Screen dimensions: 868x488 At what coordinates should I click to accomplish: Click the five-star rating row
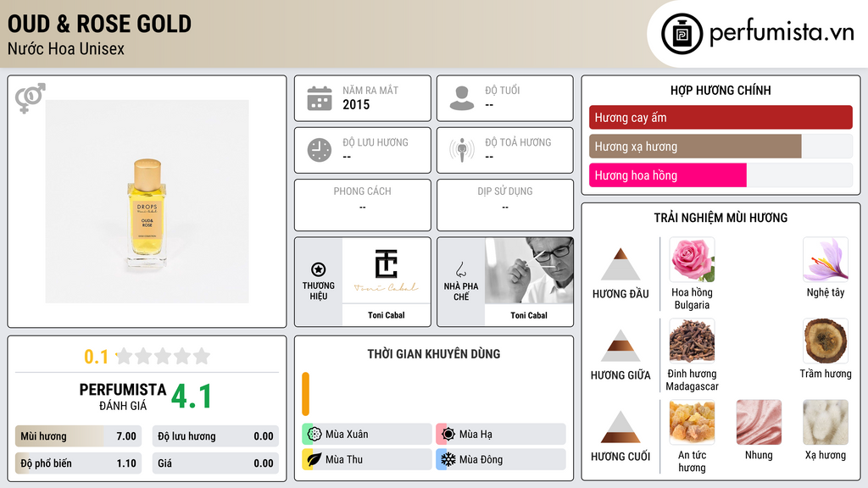tap(163, 356)
